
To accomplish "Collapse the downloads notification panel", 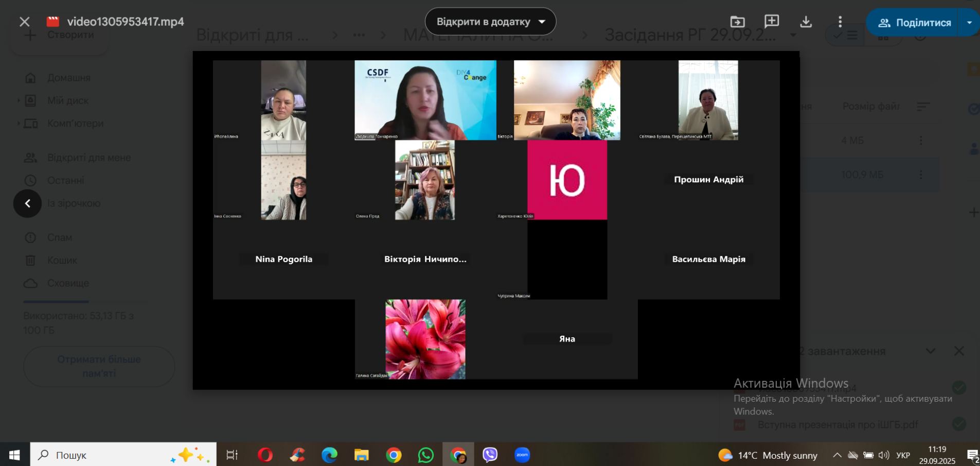I will tap(931, 351).
